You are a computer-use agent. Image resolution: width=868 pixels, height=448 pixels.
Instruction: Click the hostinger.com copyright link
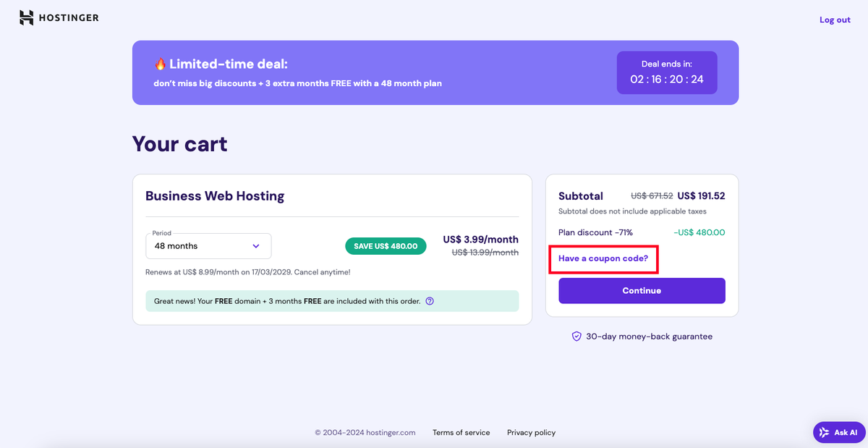point(365,432)
